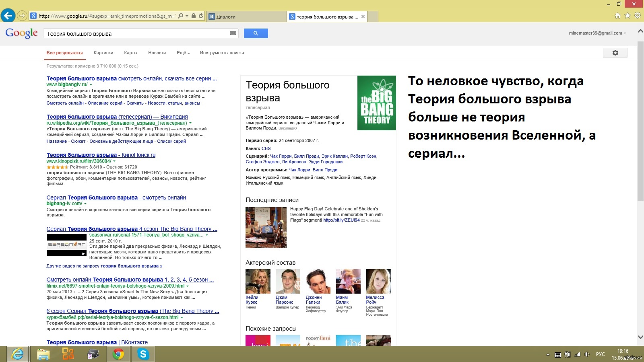Image resolution: width=644 pixels, height=362 pixels.
Task: Toggle the РУС input language indicator
Action: coord(600,354)
